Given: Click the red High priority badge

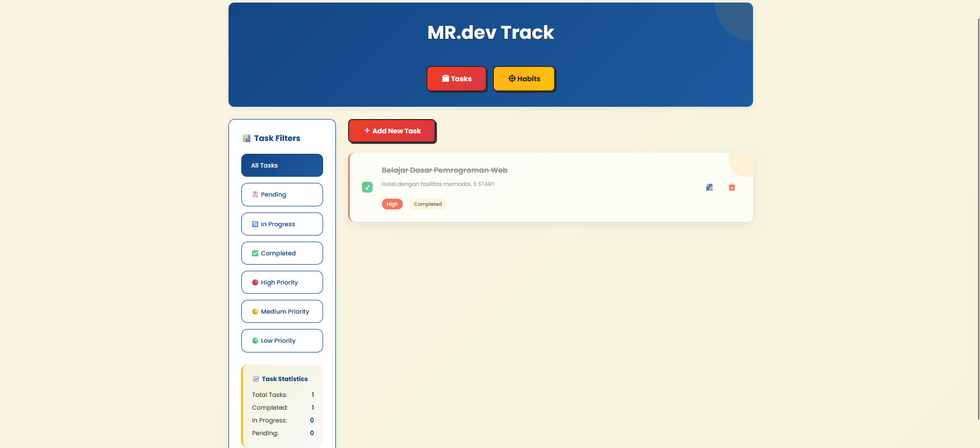Looking at the screenshot, I should (392, 204).
